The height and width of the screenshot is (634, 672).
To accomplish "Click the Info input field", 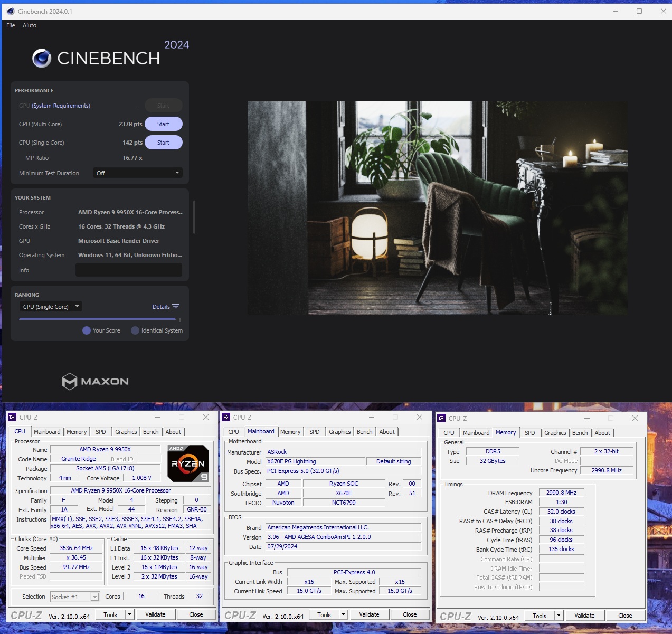I will 129,270.
